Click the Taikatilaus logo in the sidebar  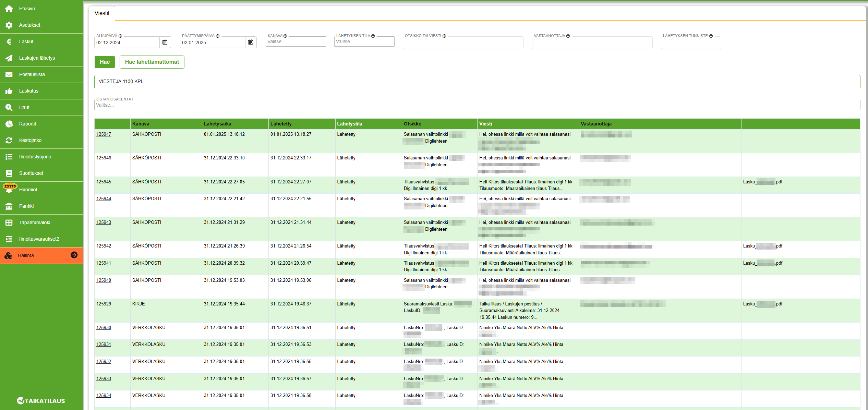(x=41, y=400)
